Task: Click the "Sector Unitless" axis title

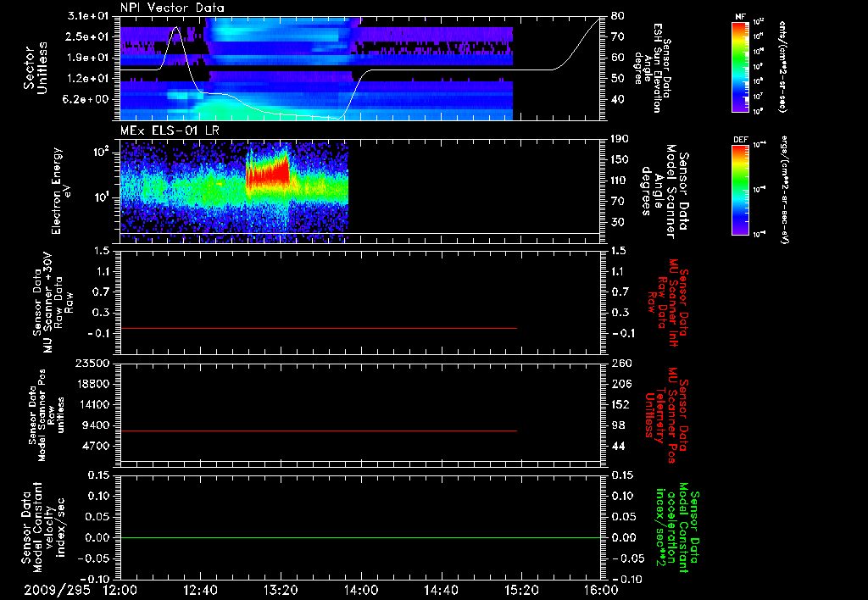Action: click(x=36, y=68)
